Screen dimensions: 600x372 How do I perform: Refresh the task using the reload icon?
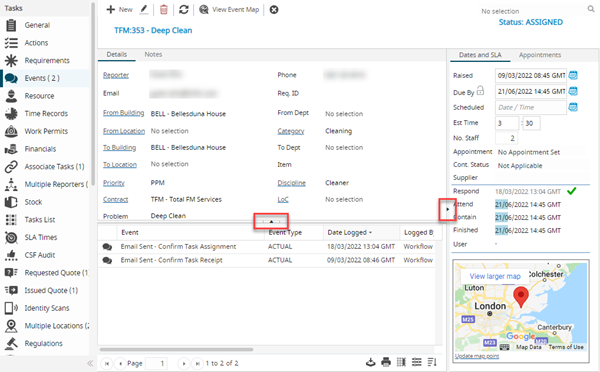coord(184,10)
